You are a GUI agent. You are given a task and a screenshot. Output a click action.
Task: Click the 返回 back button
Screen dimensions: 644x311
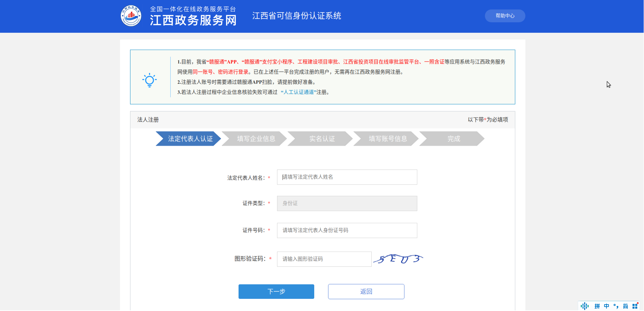pyautogui.click(x=366, y=291)
